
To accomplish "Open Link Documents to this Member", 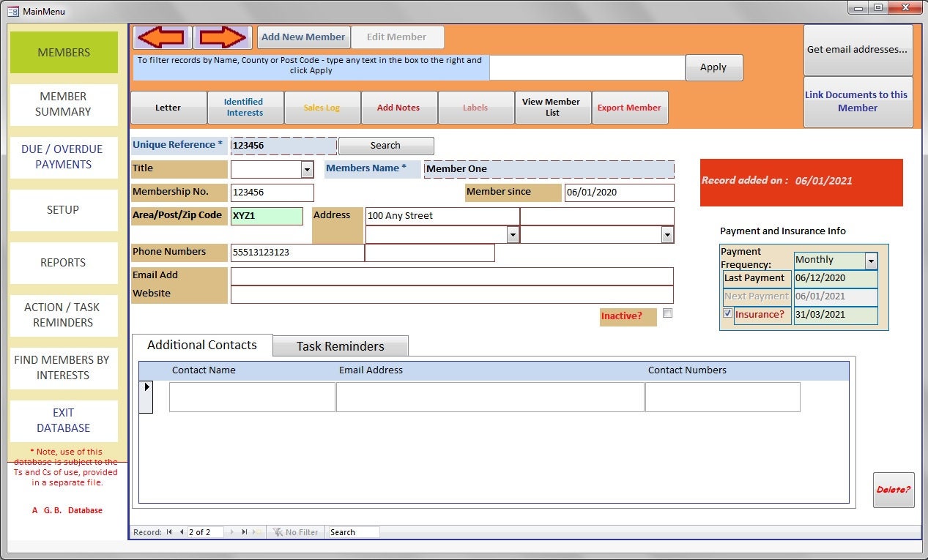I will point(858,101).
